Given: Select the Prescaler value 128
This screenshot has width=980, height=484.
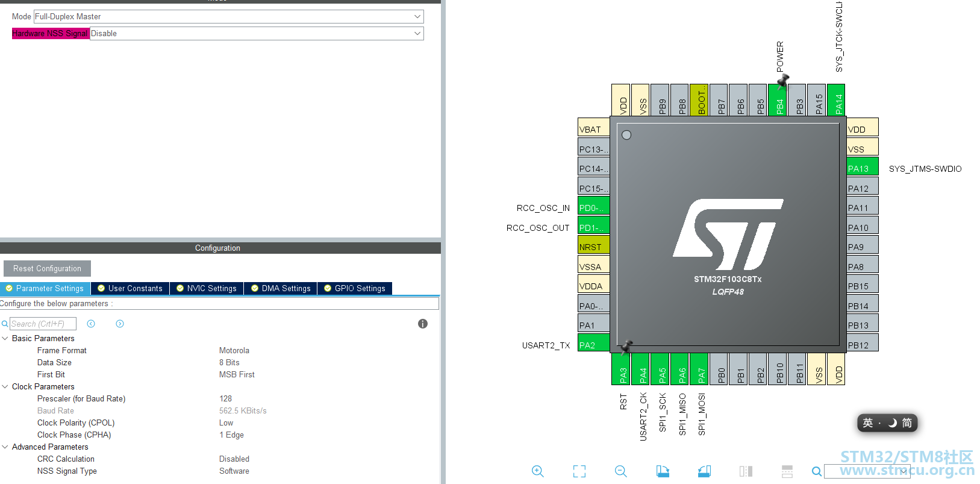Looking at the screenshot, I should click(226, 398).
